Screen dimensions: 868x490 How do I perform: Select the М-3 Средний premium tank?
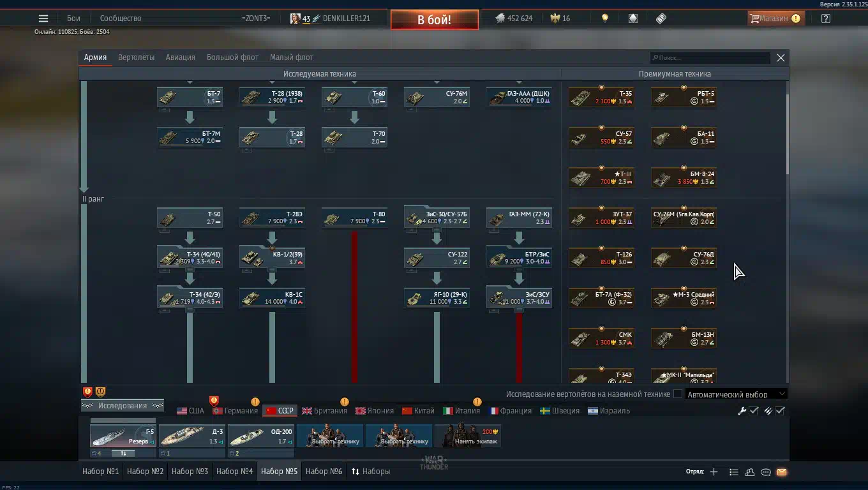pos(684,298)
